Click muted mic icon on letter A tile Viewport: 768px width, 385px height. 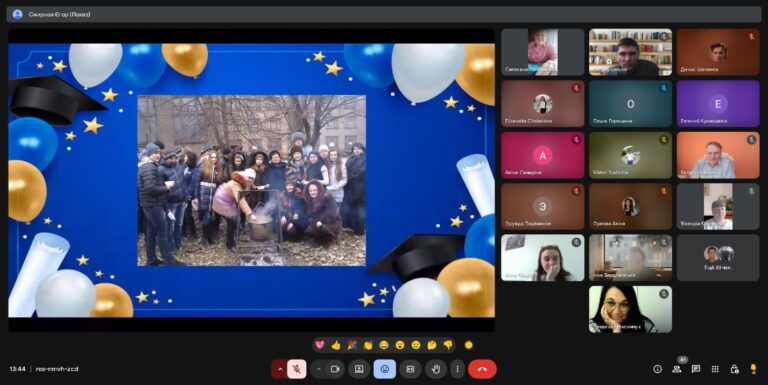click(576, 140)
